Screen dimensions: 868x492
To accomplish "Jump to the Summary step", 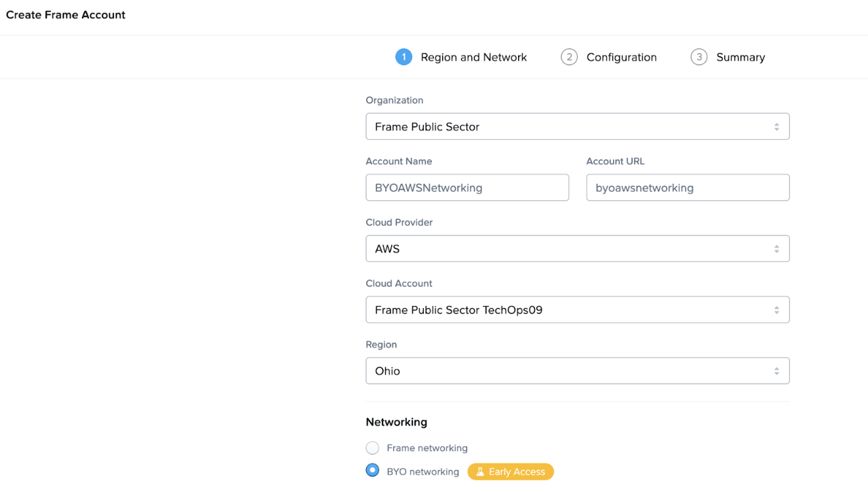I will [x=740, y=58].
